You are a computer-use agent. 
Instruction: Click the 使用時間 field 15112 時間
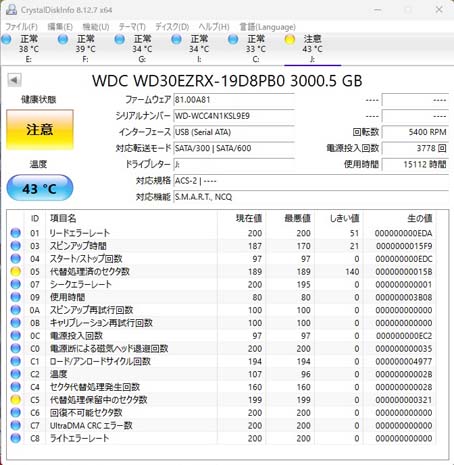(x=415, y=164)
